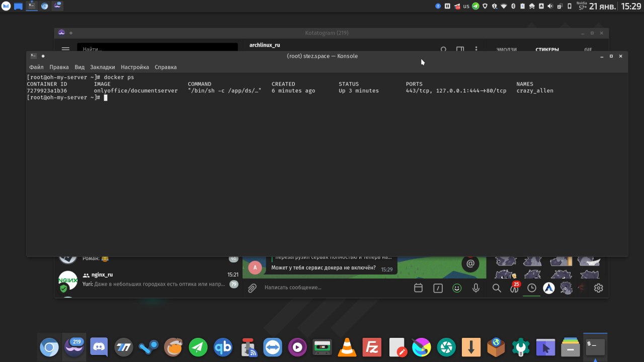The image size is (644, 362).
Task: Open the emoji smiley picker in Kotatogram
Action: (457, 288)
